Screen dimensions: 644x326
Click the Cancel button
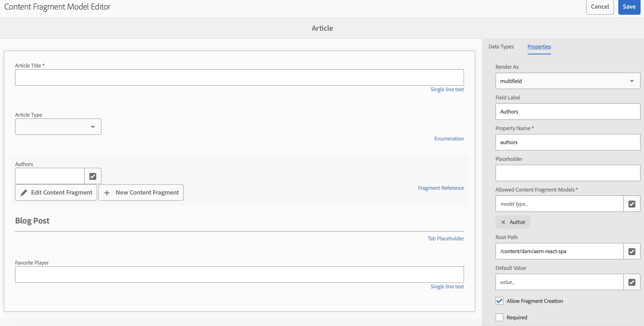coord(600,7)
